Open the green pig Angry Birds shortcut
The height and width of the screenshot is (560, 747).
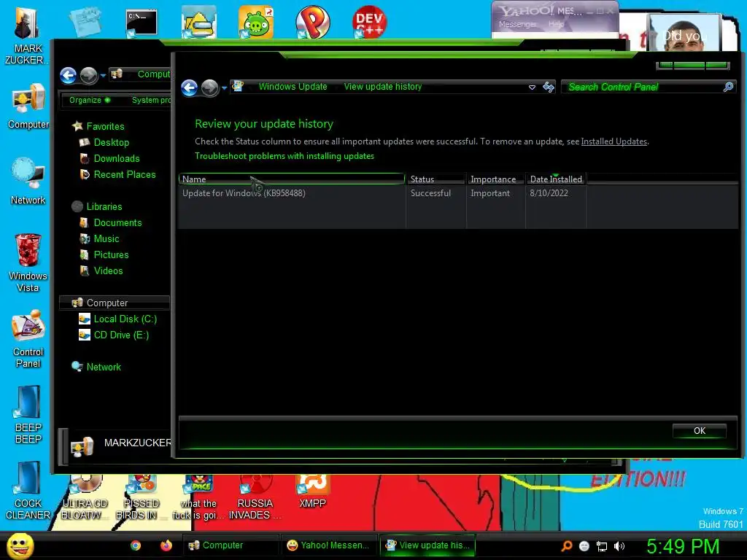coord(256,22)
